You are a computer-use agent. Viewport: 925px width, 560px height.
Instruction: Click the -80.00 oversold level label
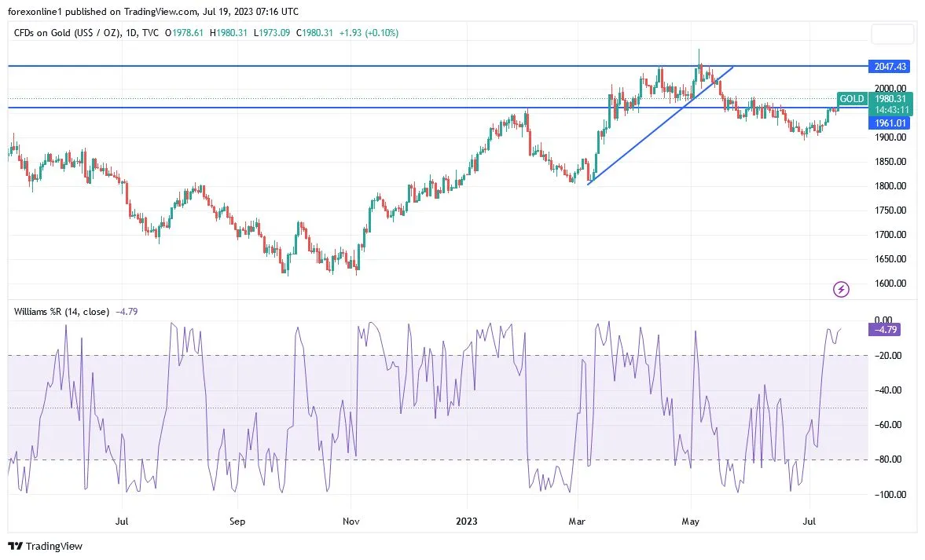888,459
